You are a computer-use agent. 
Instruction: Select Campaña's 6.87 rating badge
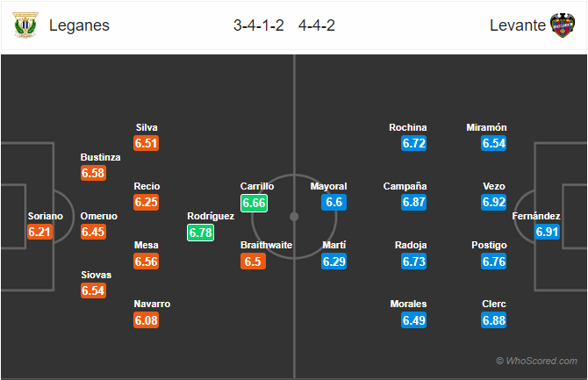pyautogui.click(x=414, y=203)
